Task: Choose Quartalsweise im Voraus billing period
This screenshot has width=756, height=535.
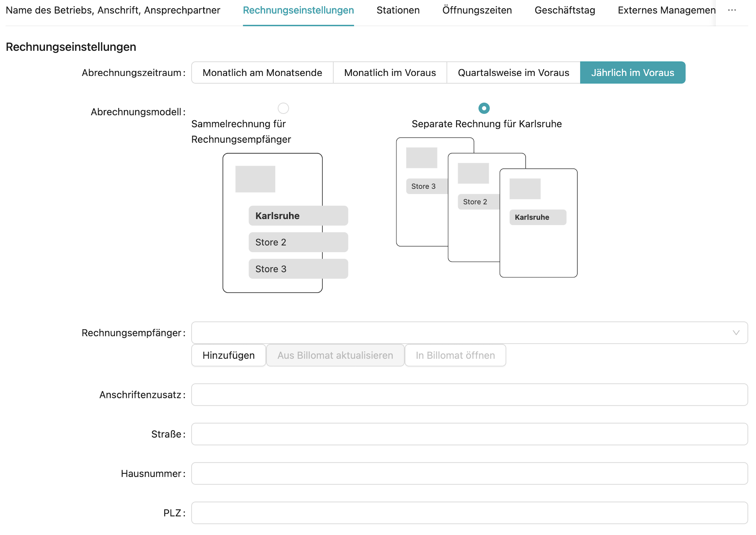Action: (x=513, y=72)
